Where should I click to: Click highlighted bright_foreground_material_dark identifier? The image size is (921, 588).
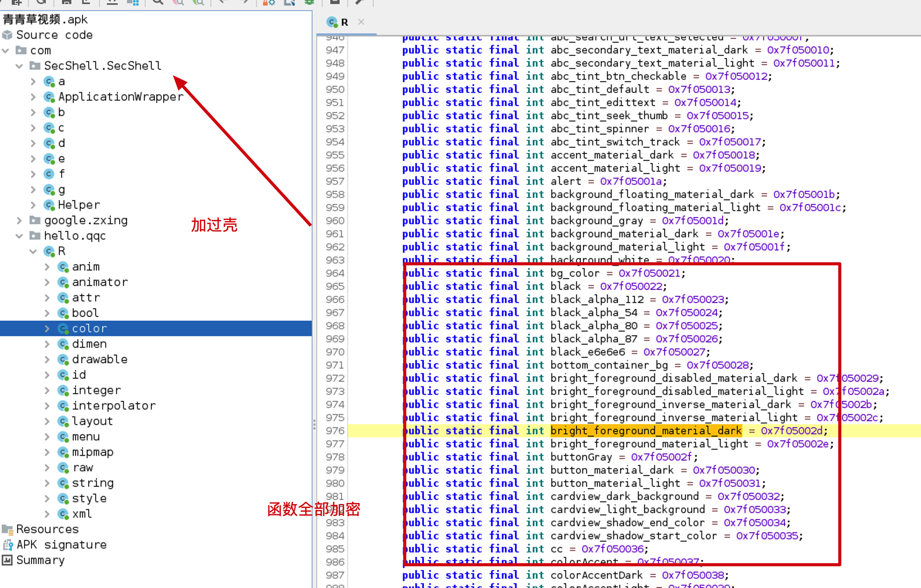646,430
